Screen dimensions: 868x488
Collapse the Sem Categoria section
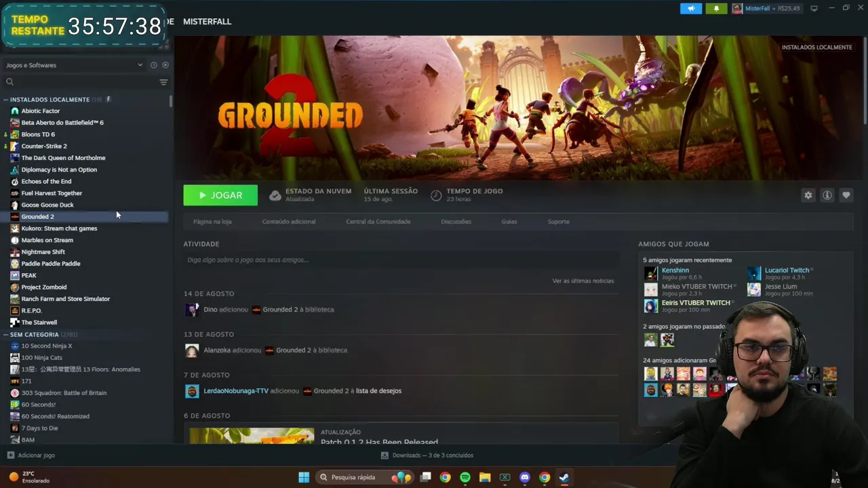(x=5, y=335)
